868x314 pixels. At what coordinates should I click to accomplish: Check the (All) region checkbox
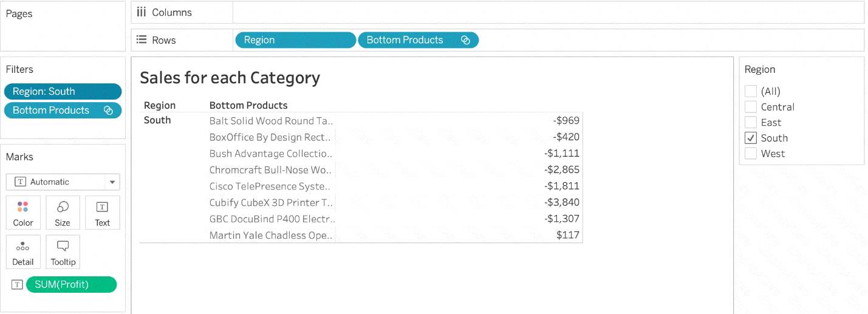click(751, 91)
